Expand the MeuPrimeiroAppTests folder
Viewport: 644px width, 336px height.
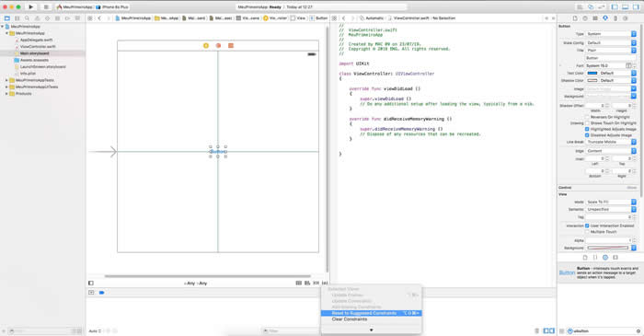(6, 80)
